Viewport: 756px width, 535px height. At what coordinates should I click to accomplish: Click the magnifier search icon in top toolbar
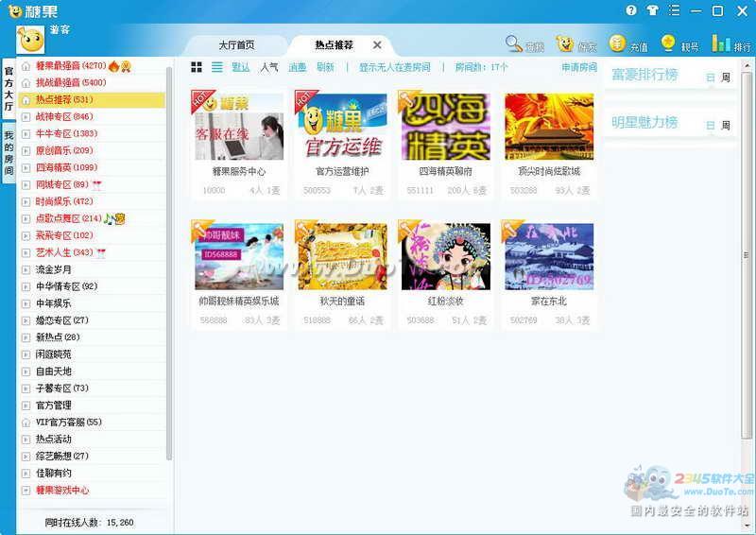coord(513,43)
